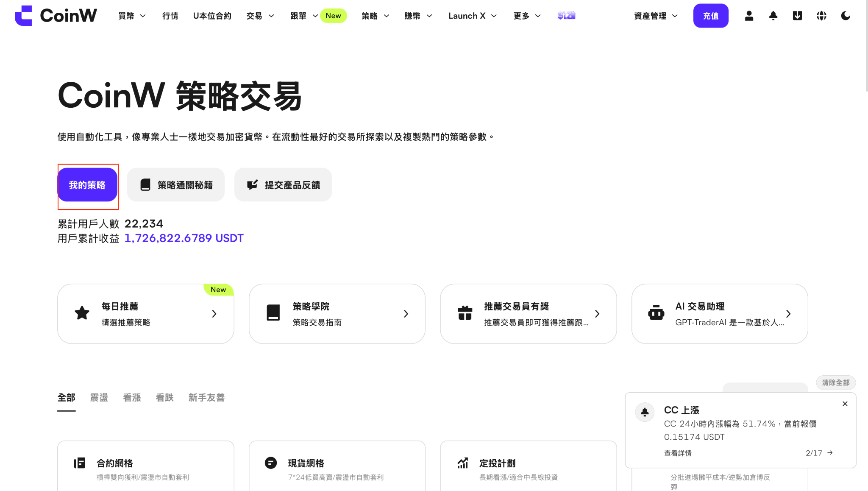
Task: Click the 22,234 cumulative users number
Action: [x=144, y=223]
